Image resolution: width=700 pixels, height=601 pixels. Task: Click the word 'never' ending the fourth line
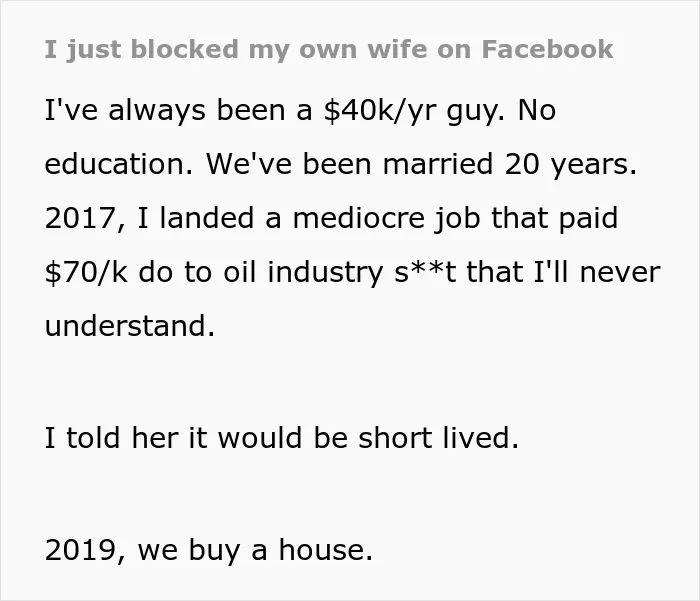click(620, 273)
